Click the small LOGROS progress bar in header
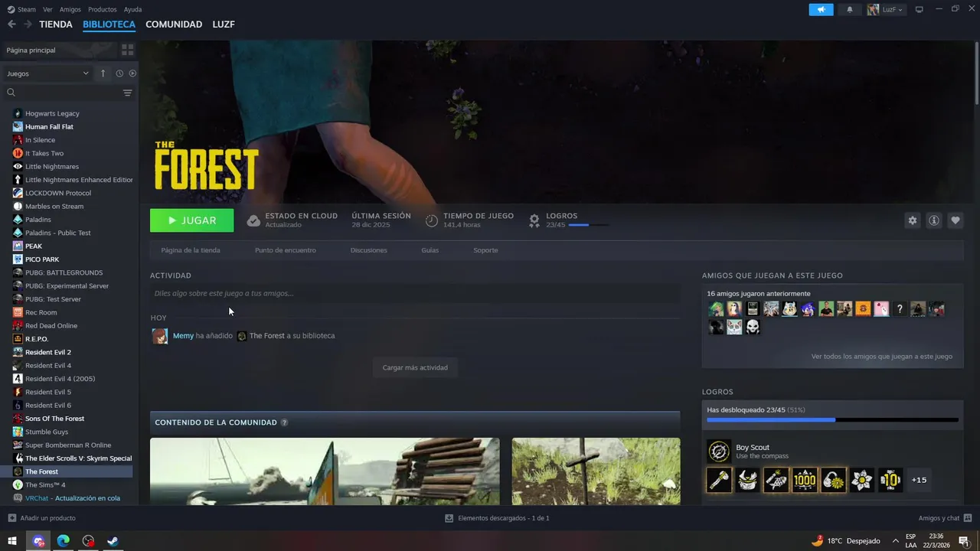Screen dimensions: 980x551 [x=589, y=225]
